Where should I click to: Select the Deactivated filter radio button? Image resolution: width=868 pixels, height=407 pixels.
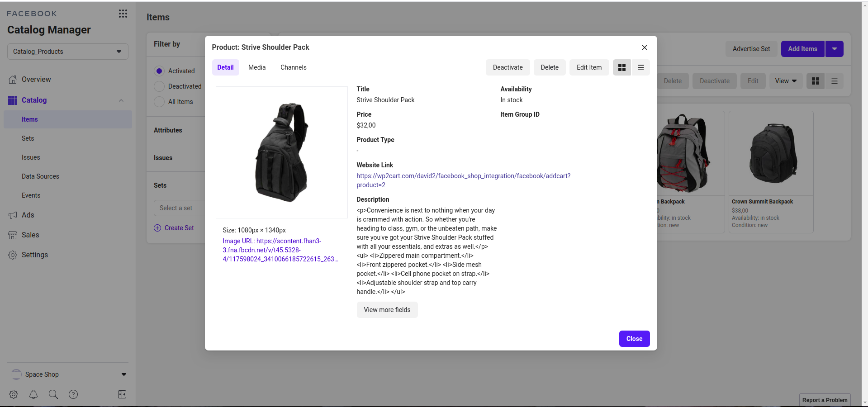tap(159, 86)
